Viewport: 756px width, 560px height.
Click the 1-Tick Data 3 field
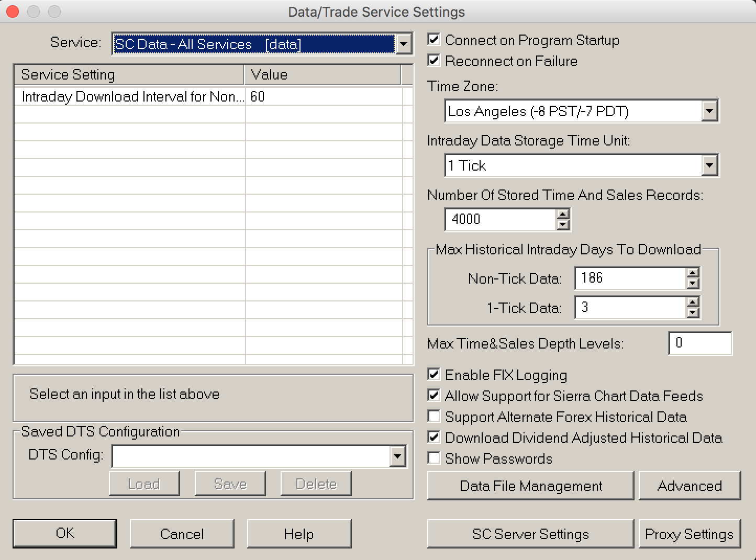tap(630, 307)
